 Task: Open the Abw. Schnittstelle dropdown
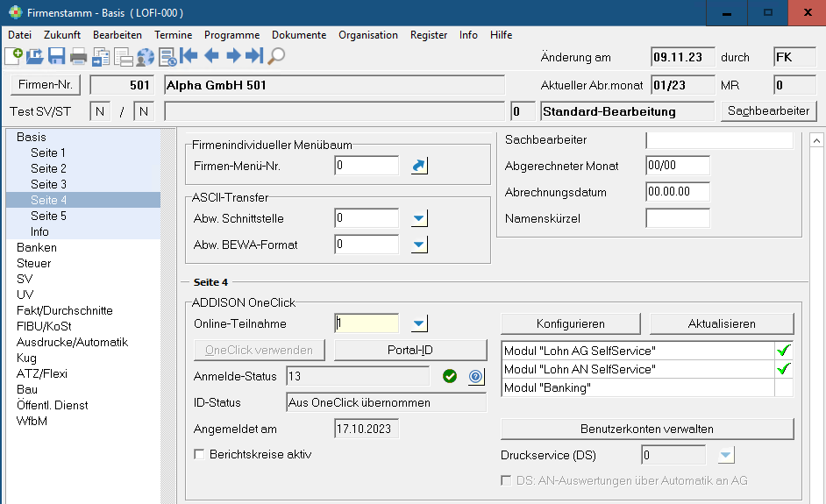[419, 218]
